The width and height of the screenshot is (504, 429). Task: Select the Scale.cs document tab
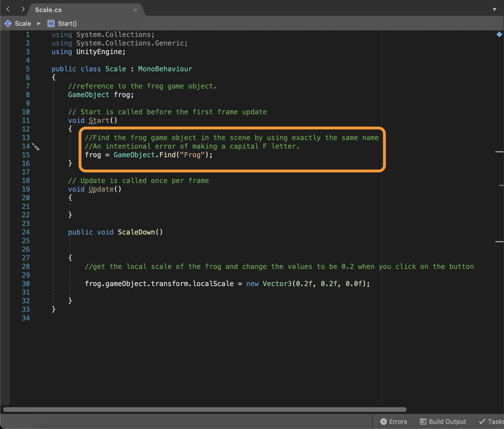point(85,10)
